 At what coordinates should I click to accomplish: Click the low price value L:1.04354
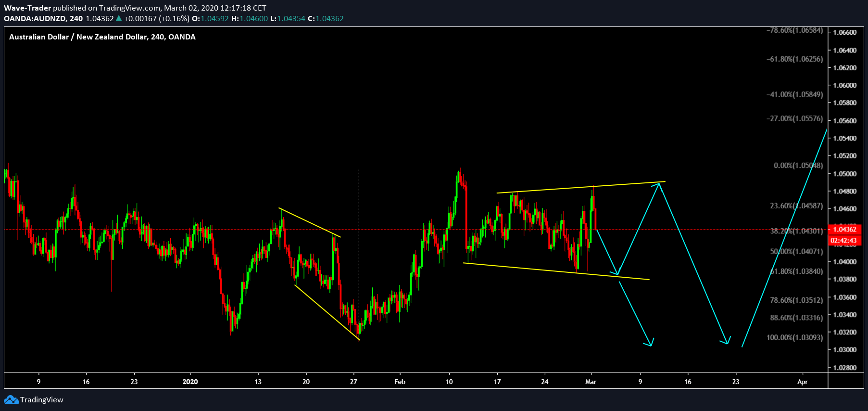click(x=288, y=19)
